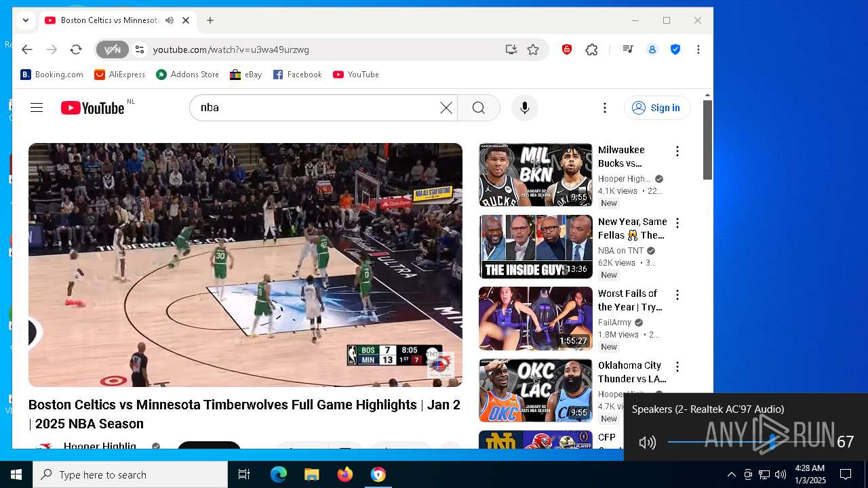Screen dimensions: 868x488
Task: Open the YouTube hamburger guide menu
Action: pyautogui.click(x=37, y=108)
